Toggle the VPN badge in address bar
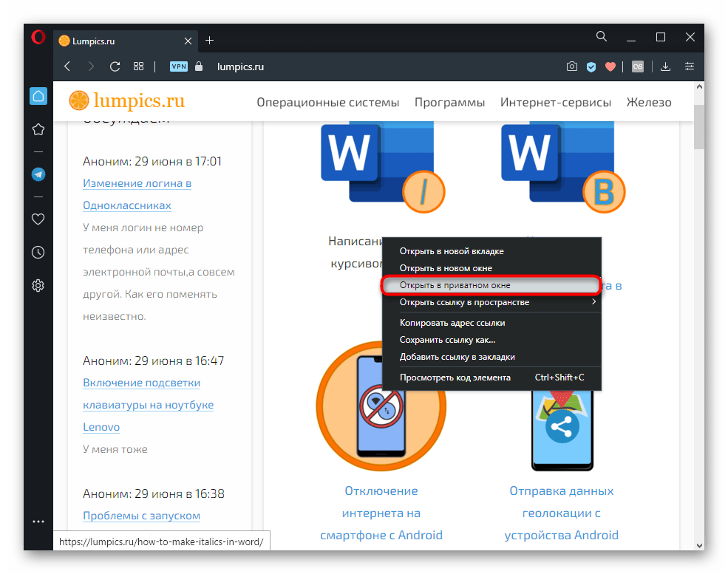 pyautogui.click(x=179, y=66)
